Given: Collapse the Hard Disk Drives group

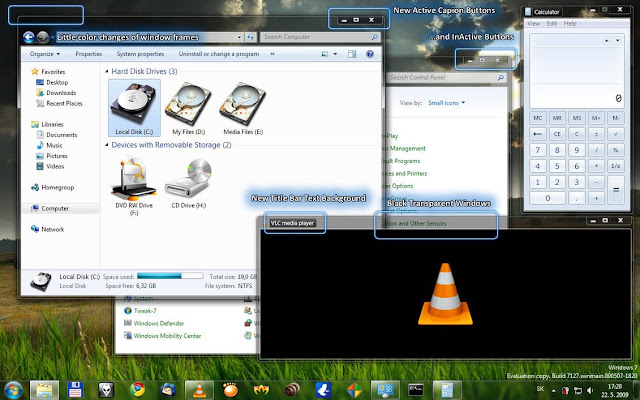Looking at the screenshot, I should click(x=107, y=71).
